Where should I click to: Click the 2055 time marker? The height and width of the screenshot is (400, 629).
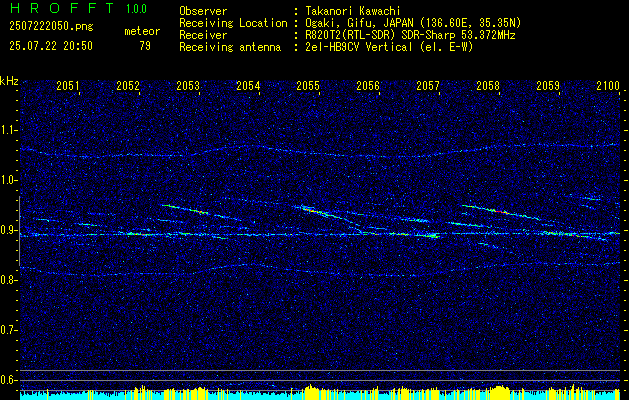[308, 86]
